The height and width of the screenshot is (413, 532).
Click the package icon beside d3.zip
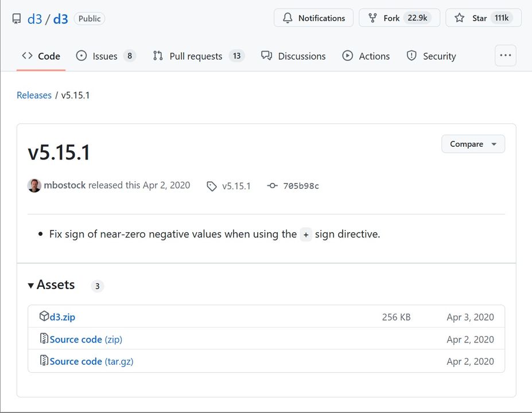pyautogui.click(x=44, y=317)
